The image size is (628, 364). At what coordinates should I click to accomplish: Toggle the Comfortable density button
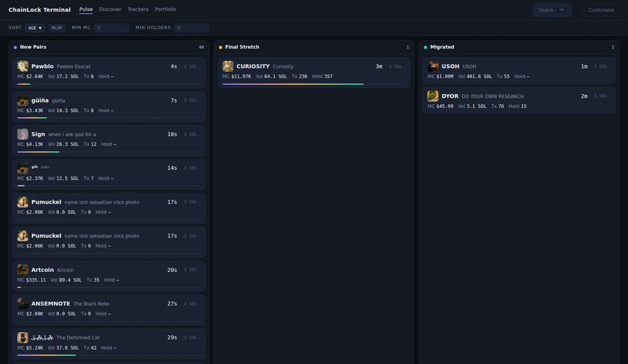601,10
